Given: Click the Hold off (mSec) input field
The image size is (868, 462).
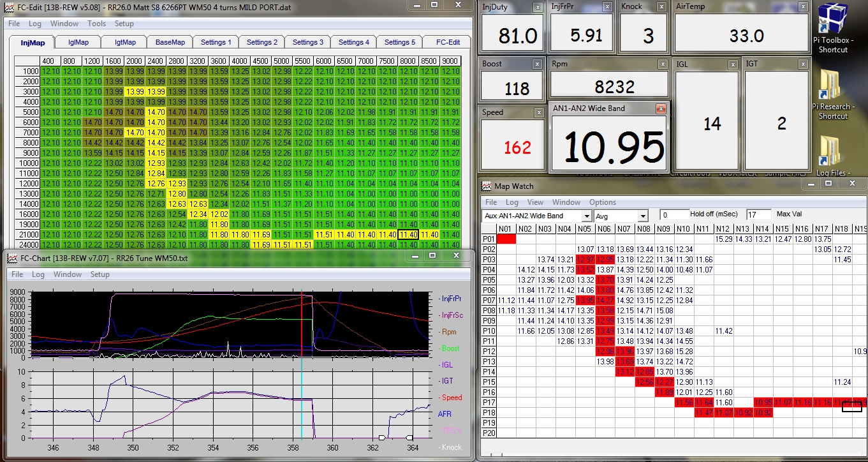Looking at the screenshot, I should click(673, 214).
